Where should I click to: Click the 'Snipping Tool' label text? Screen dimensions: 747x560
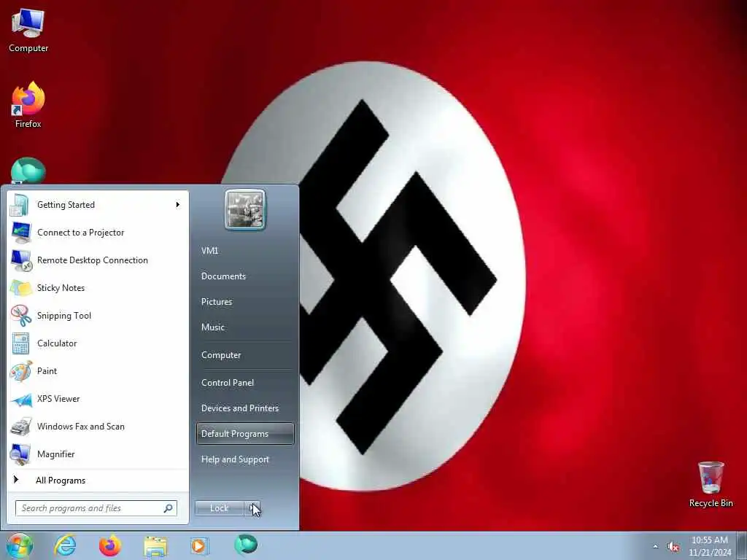(64, 316)
